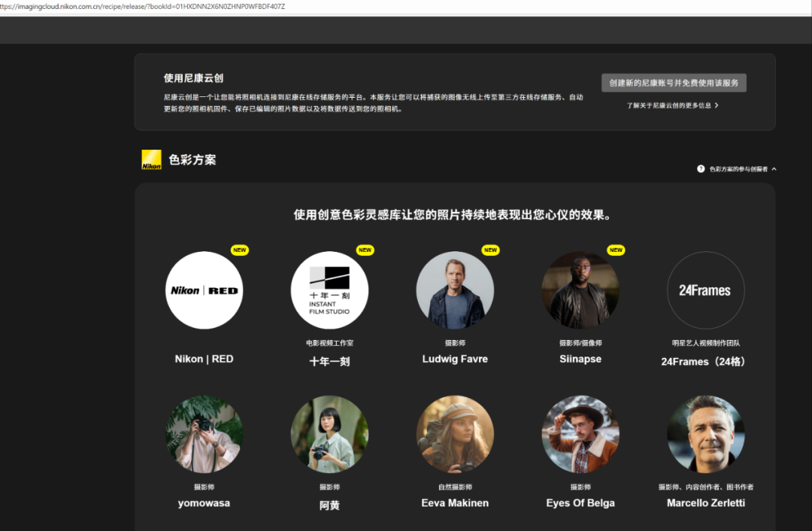The image size is (812, 531).
Task: Click 电影视频工作室 subtitle text
Action: click(329, 343)
